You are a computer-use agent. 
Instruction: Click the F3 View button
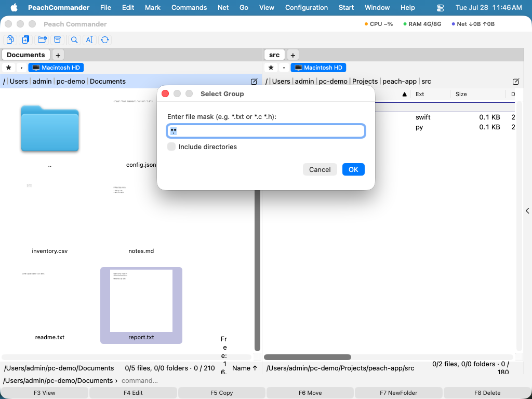[45, 393]
